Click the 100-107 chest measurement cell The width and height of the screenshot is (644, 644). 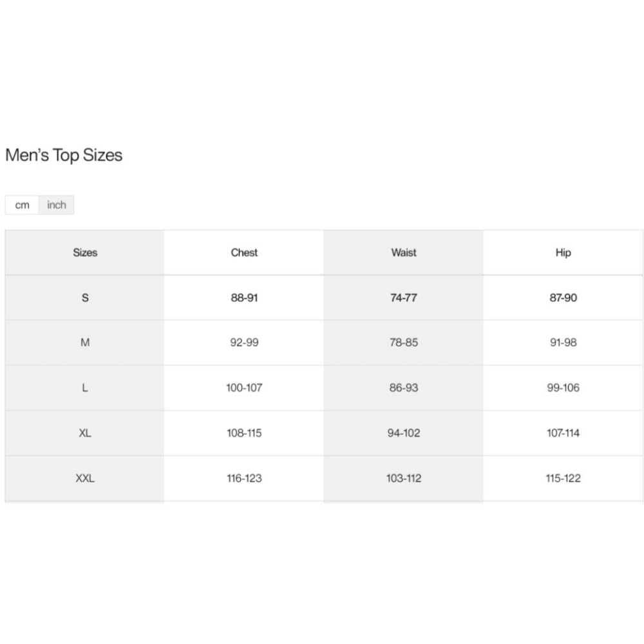(244, 388)
